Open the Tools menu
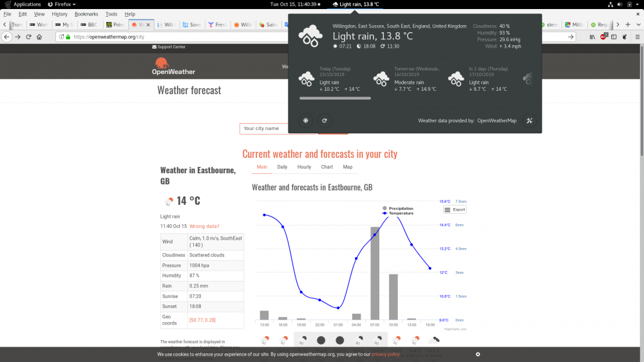The width and height of the screenshot is (644, 362). (x=111, y=14)
